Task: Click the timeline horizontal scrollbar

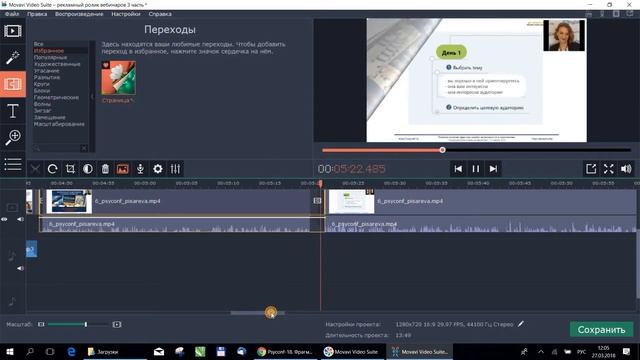Action: [x=258, y=313]
